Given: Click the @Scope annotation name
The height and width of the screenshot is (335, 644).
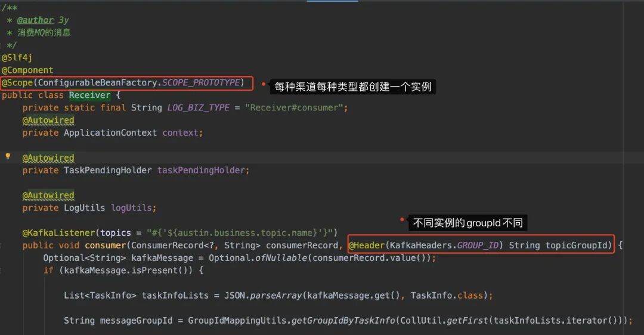Looking at the screenshot, I should coord(17,83).
